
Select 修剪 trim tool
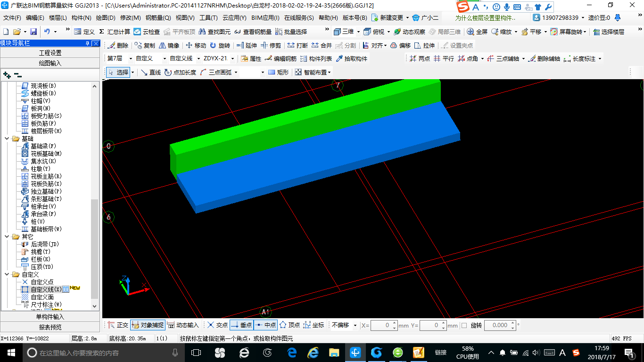[x=271, y=45]
